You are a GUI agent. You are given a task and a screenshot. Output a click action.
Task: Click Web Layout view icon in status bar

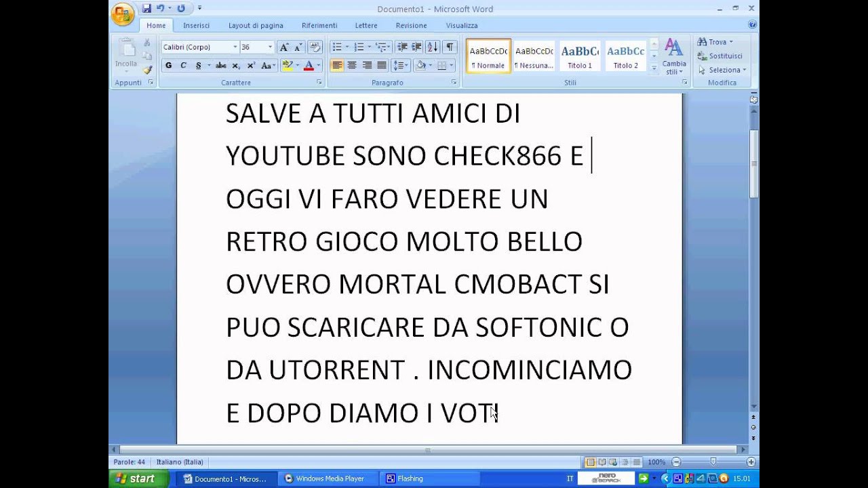tap(613, 462)
